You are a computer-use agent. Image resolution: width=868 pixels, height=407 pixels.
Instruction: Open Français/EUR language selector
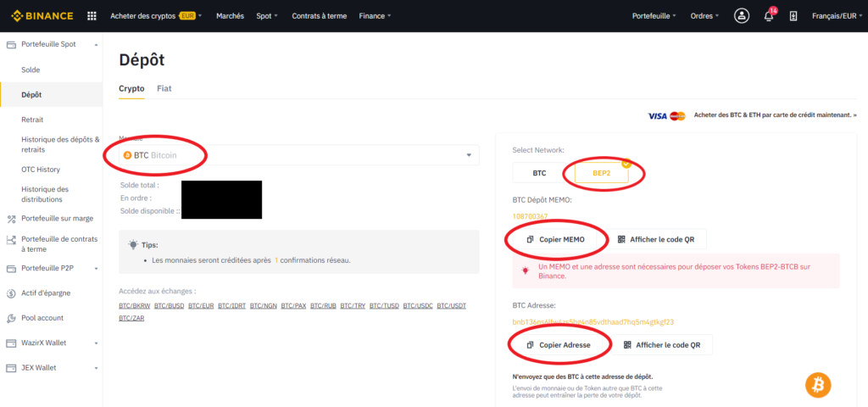click(x=837, y=16)
